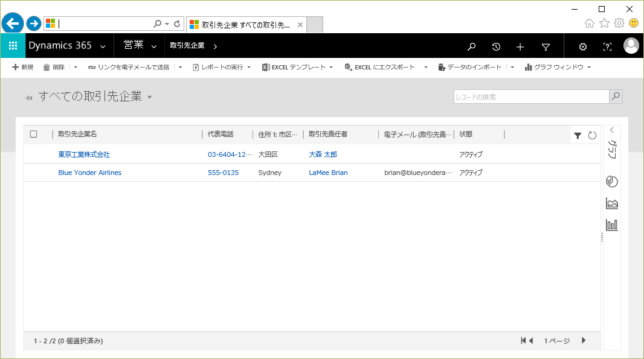
Task: Click the browser forward arrow button
Action: pos(34,24)
